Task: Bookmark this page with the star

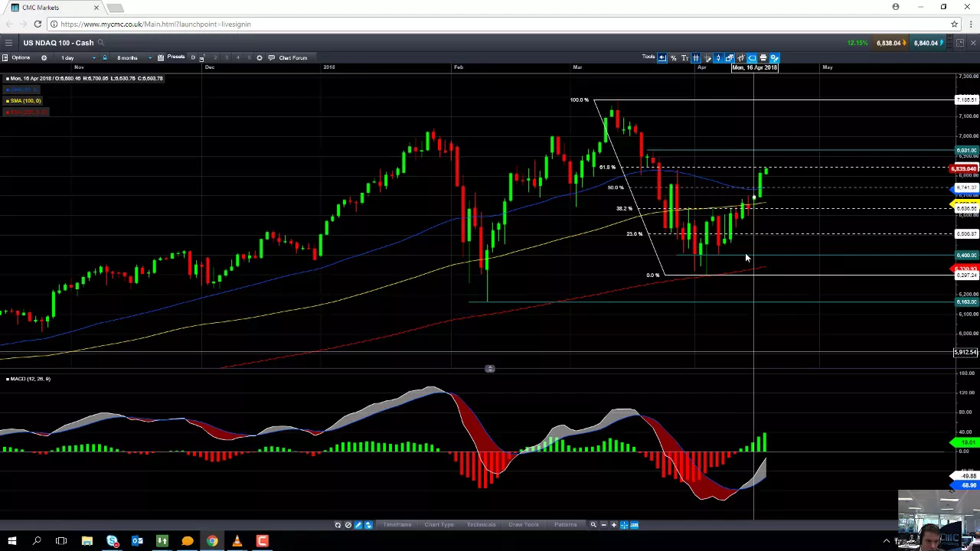Action: pyautogui.click(x=954, y=24)
